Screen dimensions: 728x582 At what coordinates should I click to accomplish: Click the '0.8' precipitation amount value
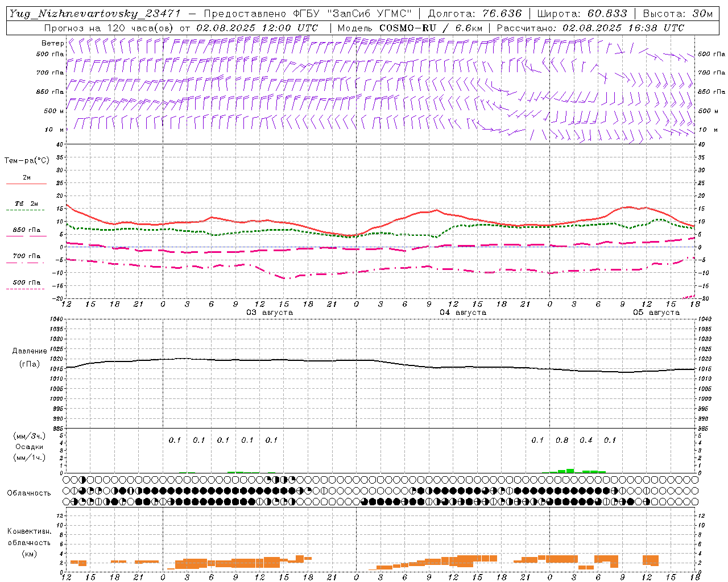pyautogui.click(x=562, y=440)
